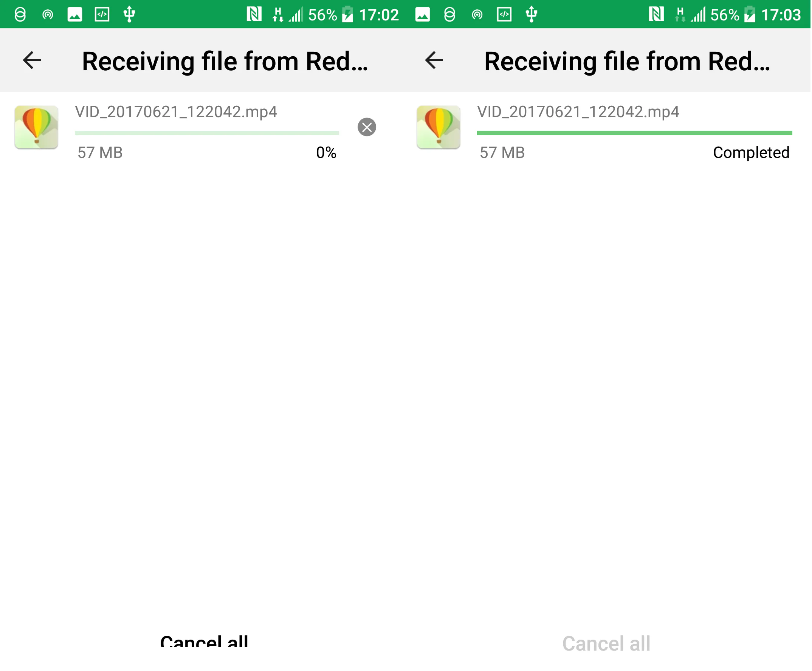The height and width of the screenshot is (671, 812).
Task: Select filename text in the Completed row
Action: [x=579, y=112]
